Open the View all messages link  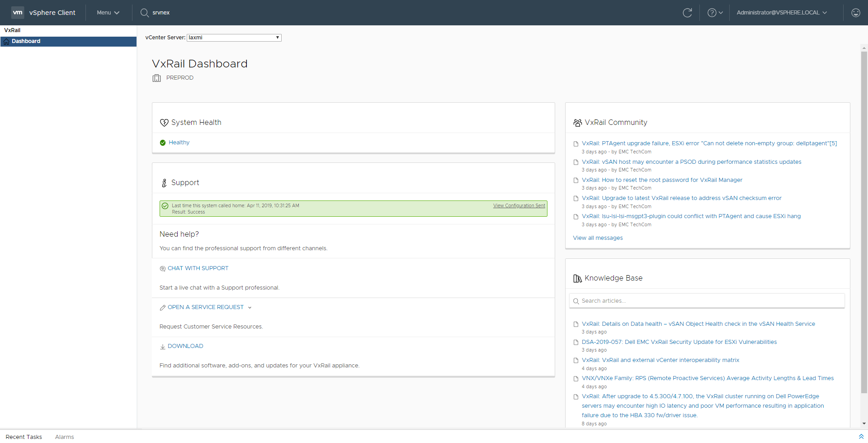[x=598, y=238]
